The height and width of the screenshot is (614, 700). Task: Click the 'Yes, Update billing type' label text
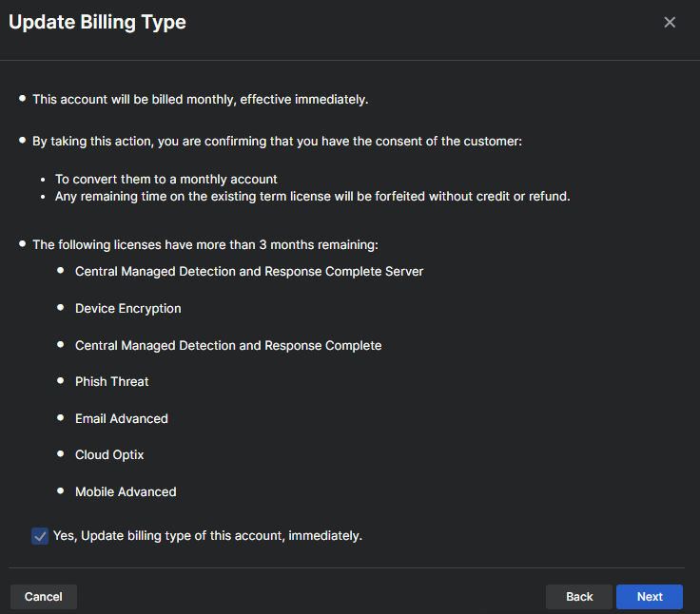click(x=207, y=536)
